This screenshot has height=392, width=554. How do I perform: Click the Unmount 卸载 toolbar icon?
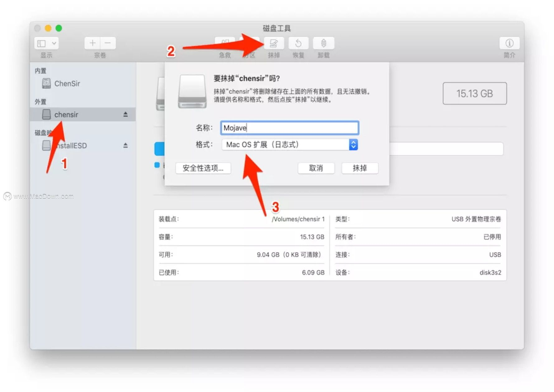[323, 43]
